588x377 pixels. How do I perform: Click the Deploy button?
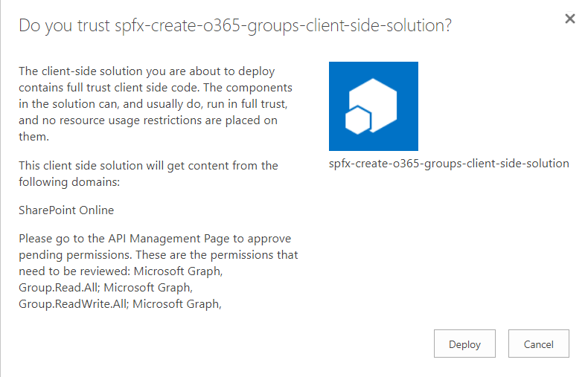click(x=464, y=344)
